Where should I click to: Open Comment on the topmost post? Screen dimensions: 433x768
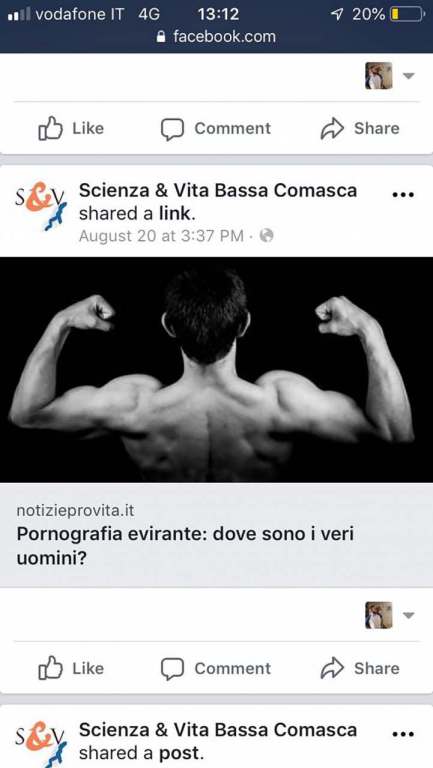tap(216, 128)
